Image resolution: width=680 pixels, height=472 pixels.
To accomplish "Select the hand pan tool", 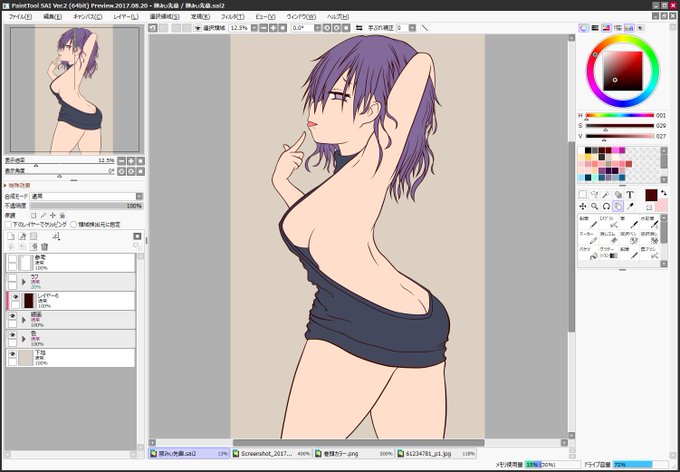I will click(x=618, y=206).
